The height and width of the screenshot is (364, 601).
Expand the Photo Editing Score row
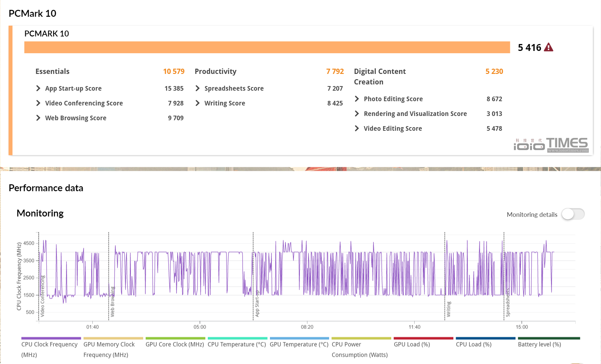[357, 99]
